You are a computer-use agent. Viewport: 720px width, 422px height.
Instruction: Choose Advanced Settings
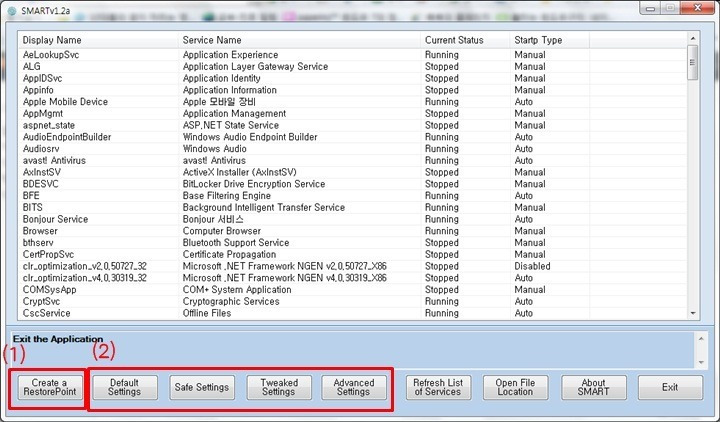354,387
